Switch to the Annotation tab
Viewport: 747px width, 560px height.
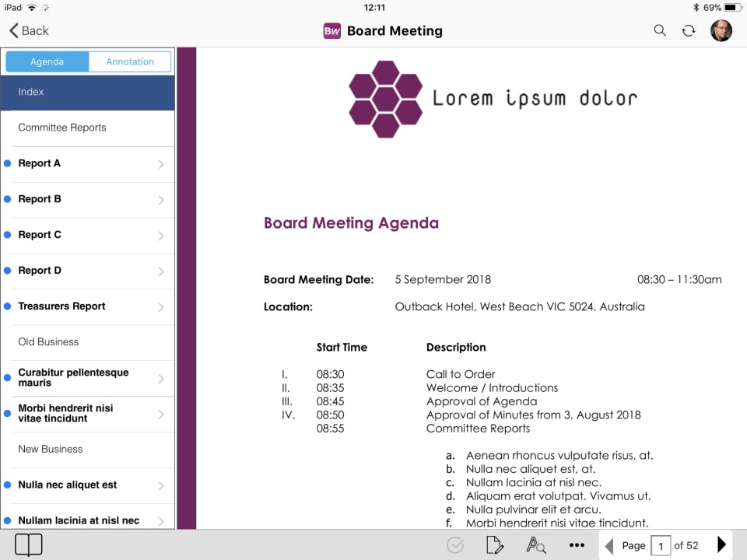point(130,62)
